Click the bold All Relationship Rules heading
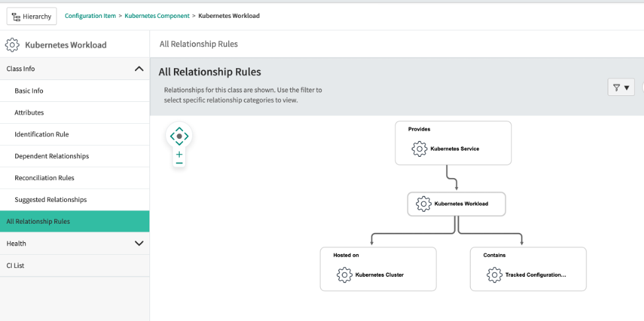 (x=210, y=72)
